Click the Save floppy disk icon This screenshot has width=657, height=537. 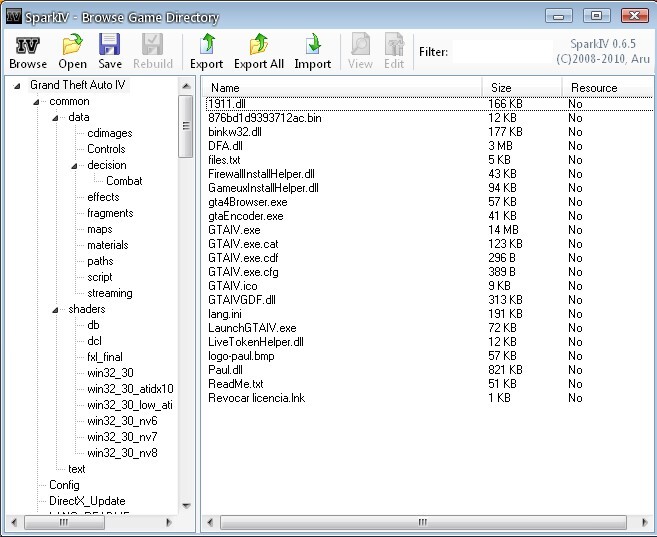[x=110, y=44]
